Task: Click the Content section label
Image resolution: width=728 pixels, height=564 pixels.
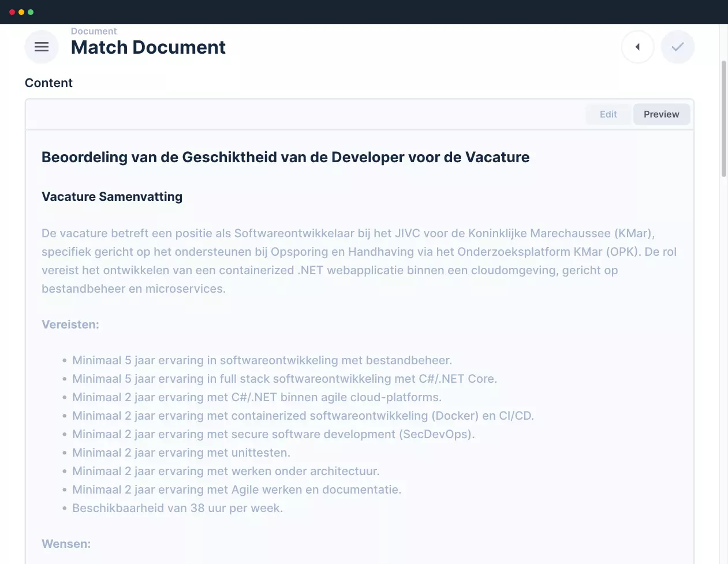Action: pyautogui.click(x=48, y=83)
